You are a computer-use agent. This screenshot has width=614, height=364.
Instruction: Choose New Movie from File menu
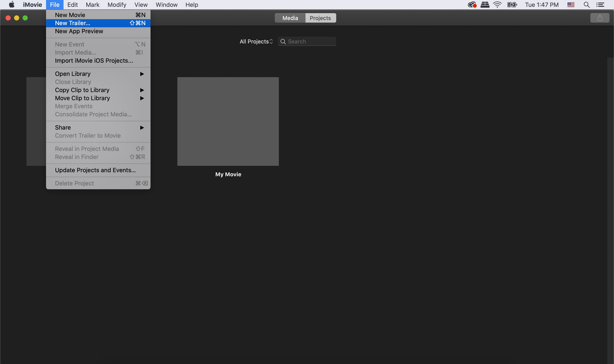click(98, 15)
